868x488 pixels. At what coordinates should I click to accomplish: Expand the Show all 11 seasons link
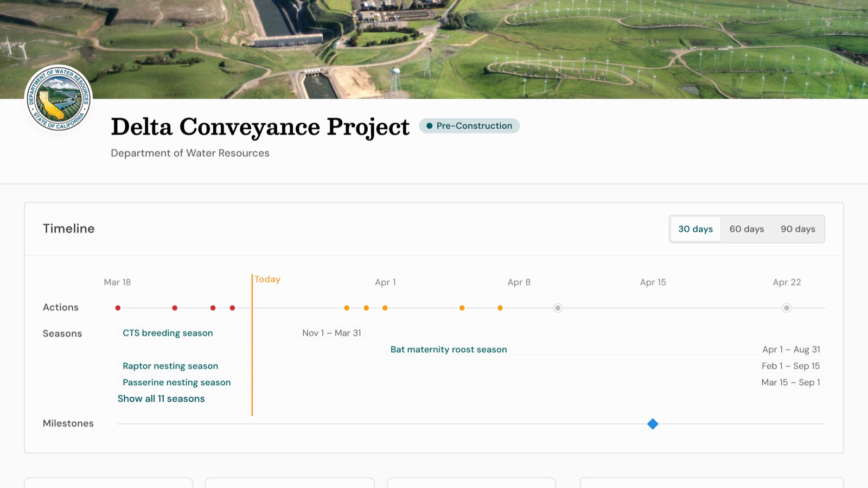[161, 398]
